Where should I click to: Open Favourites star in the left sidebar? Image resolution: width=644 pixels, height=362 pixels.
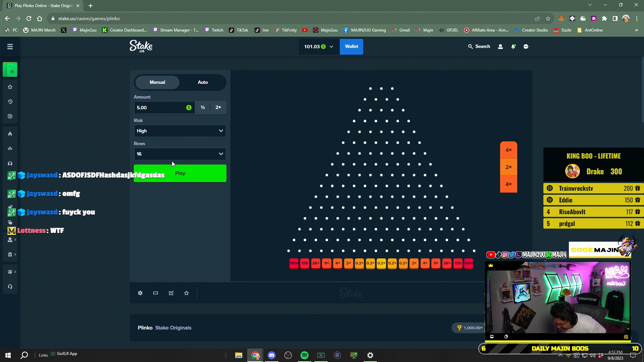[10, 87]
